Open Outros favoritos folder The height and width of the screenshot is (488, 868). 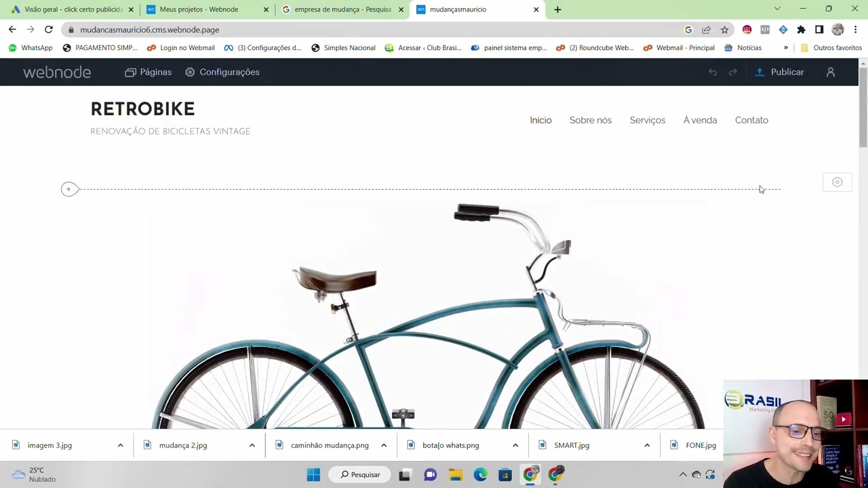[831, 48]
